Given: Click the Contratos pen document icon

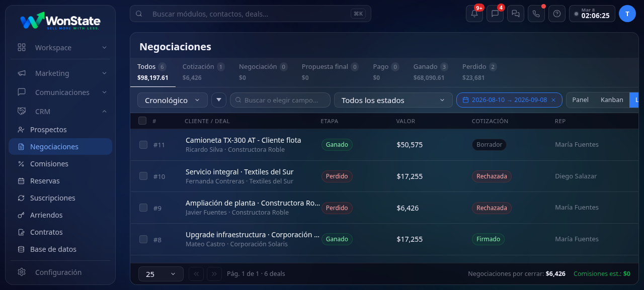Looking at the screenshot, I should pyautogui.click(x=21, y=232).
